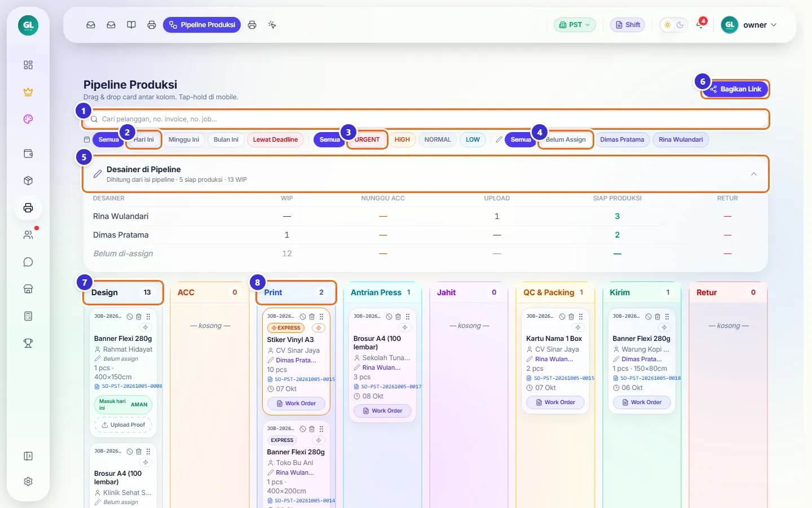Open the chat bubble sidebar icon
Image resolution: width=812 pixels, height=508 pixels.
click(28, 262)
